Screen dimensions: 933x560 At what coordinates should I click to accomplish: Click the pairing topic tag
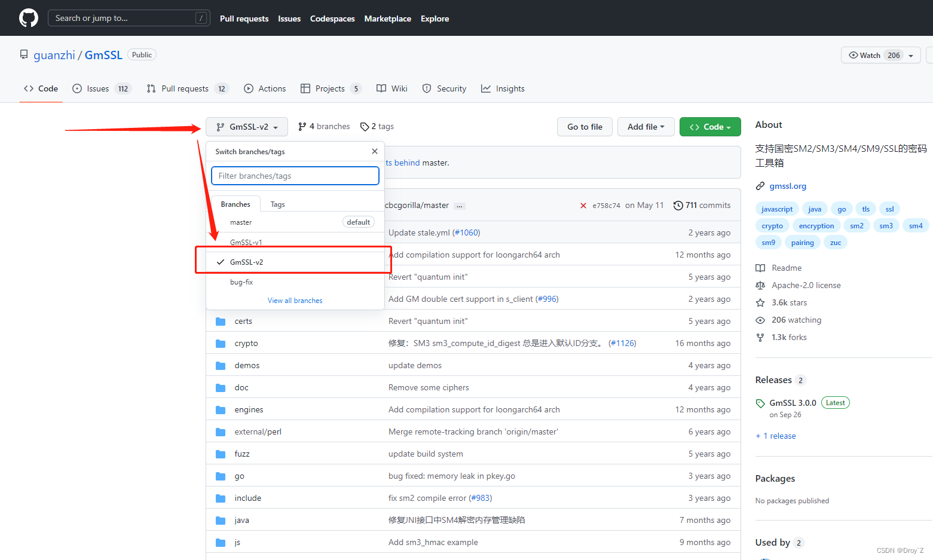[x=802, y=242]
